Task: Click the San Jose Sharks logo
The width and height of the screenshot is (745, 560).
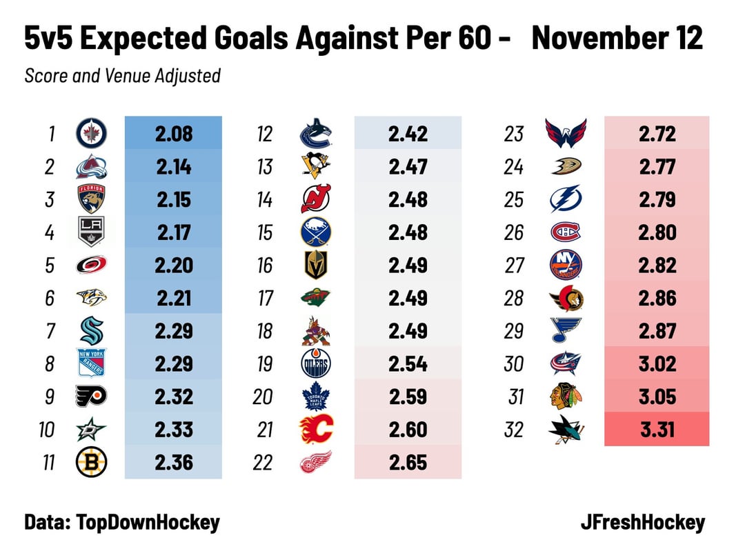Action: click(566, 430)
